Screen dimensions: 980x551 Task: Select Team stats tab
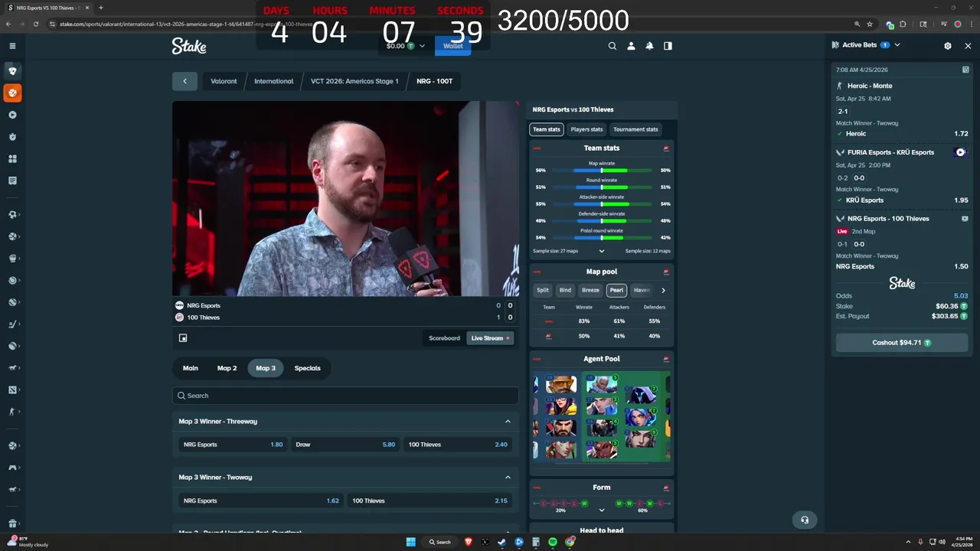click(x=547, y=129)
